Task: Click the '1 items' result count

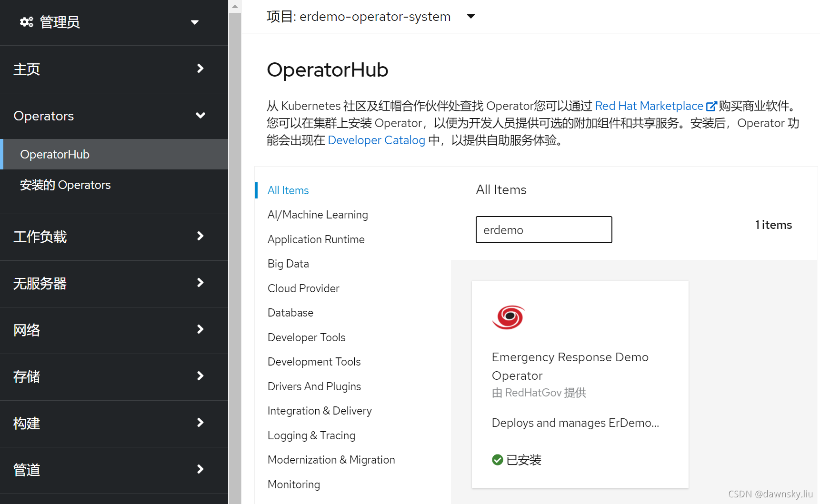Action: point(773,225)
